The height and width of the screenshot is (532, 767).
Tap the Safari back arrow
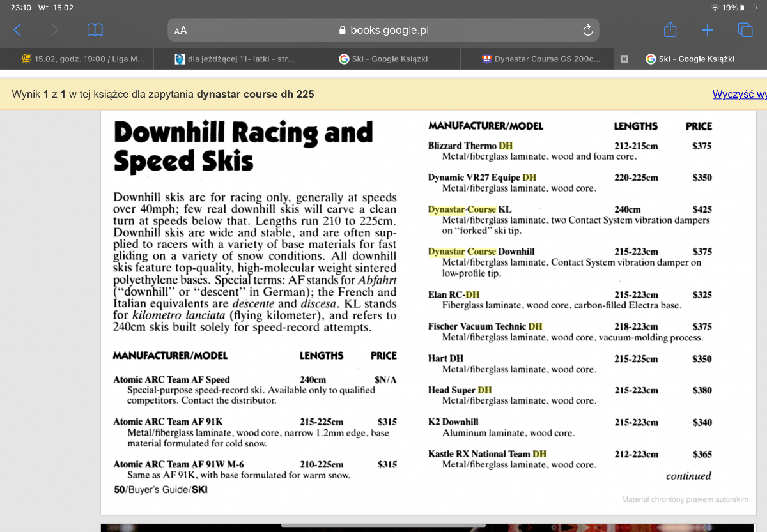point(17,30)
